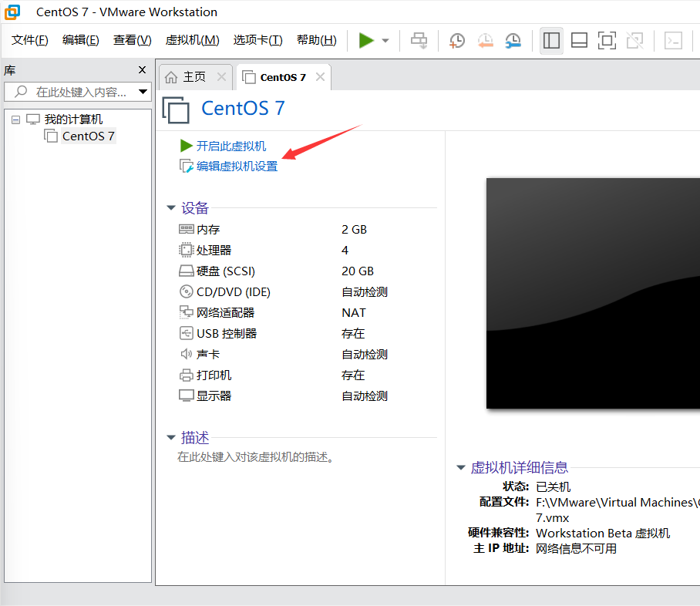
Task: Click the network adapter icon
Action: 186,312
